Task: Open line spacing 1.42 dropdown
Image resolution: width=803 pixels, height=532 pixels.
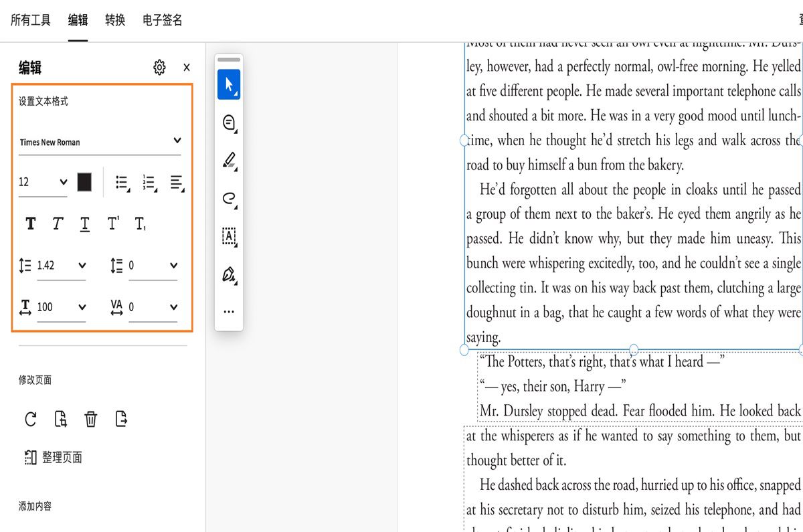Action: [x=62, y=266]
